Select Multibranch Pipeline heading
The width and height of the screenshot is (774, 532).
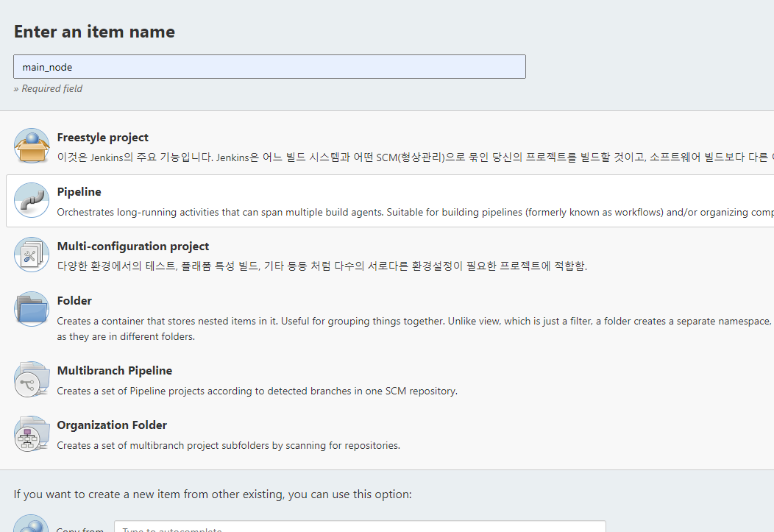click(x=115, y=371)
